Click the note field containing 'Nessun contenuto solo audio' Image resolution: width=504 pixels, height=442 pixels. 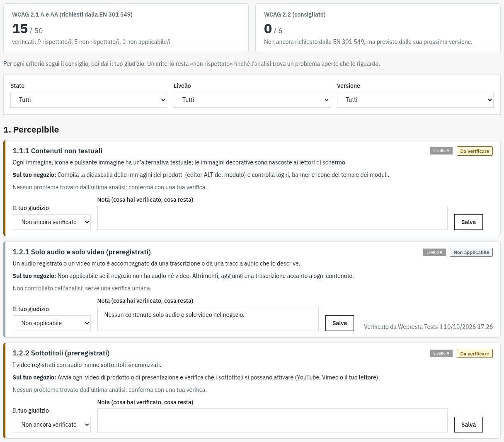coord(208,319)
